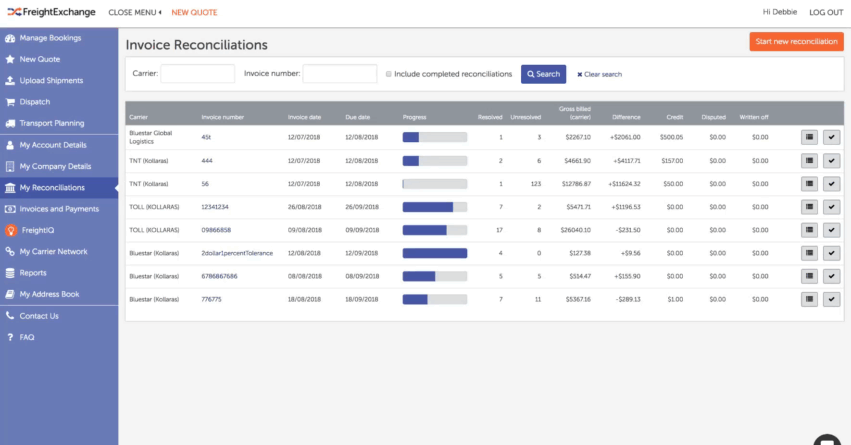851x445 pixels.
Task: View details icon for invoice 09866858
Action: click(x=809, y=230)
